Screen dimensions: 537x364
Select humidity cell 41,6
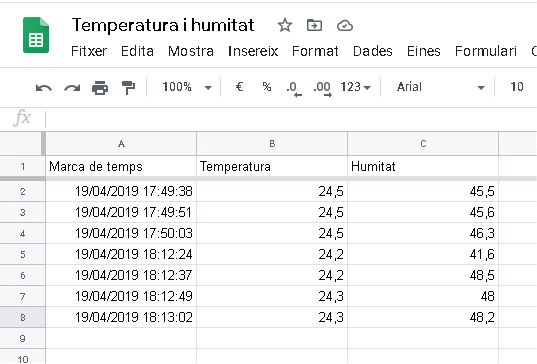tap(423, 254)
